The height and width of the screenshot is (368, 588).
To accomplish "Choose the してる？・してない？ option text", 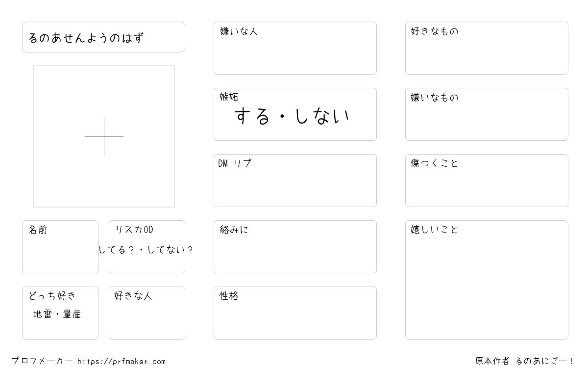I will pos(146,250).
